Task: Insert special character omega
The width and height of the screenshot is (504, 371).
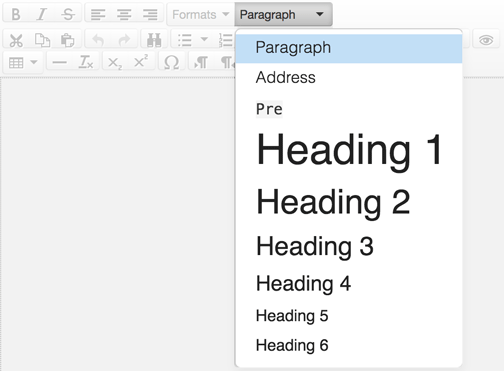Action: (171, 62)
